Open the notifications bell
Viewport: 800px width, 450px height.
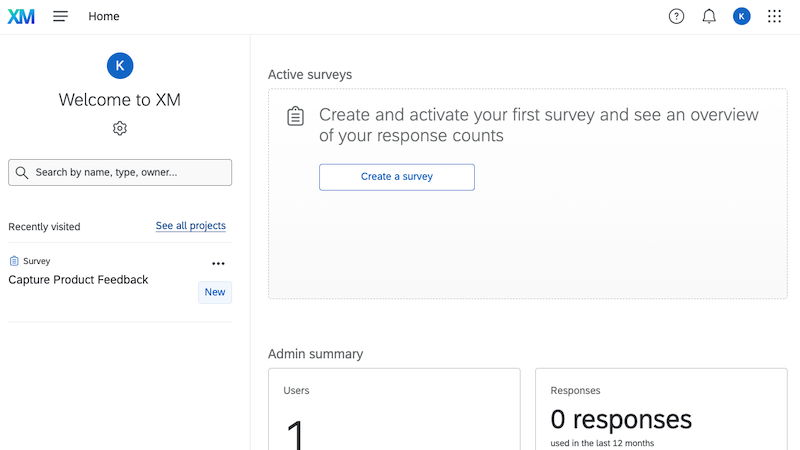[x=709, y=16]
